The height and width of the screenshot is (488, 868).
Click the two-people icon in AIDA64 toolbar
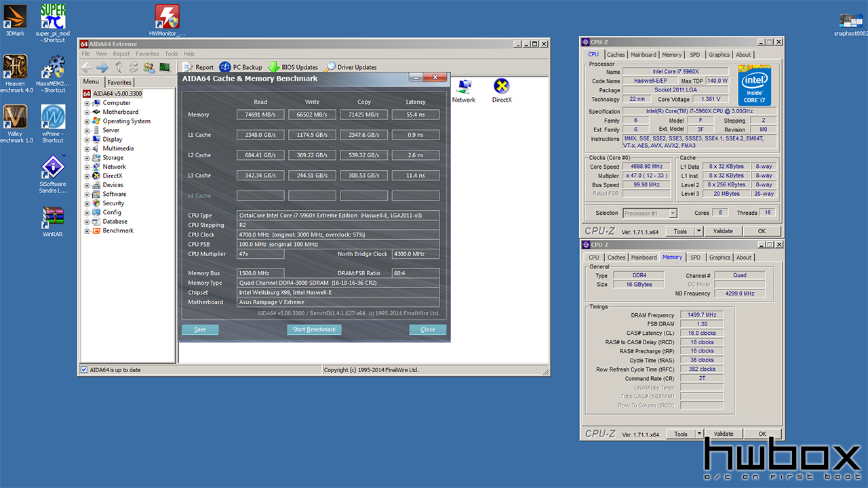[149, 67]
